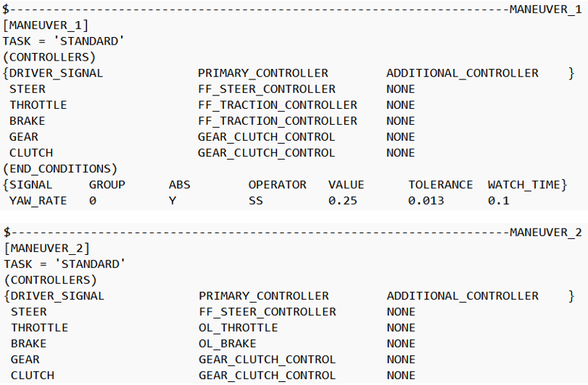
Task: Click the [MANEUVER_2] section header
Action: (47, 248)
